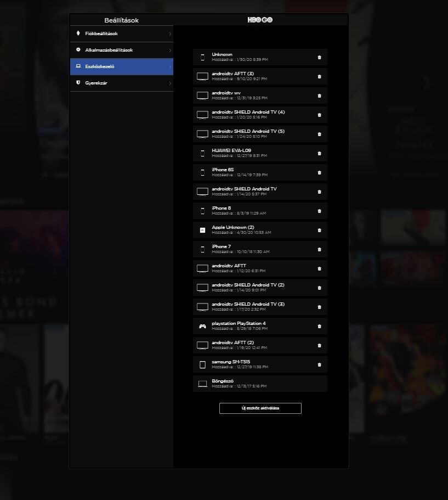The height and width of the screenshot is (500, 448).
Task: Click chevron on the Eszközkezelő row
Action: 170,67
